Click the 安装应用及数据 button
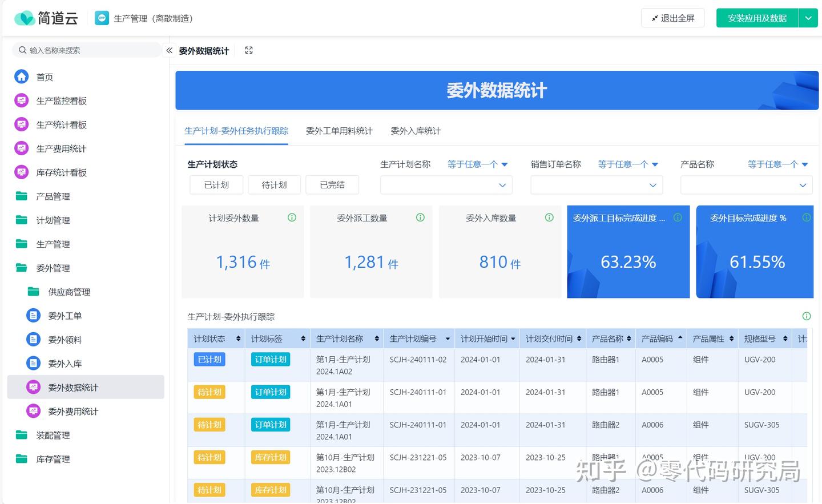Image resolution: width=822 pixels, height=504 pixels. point(757,18)
